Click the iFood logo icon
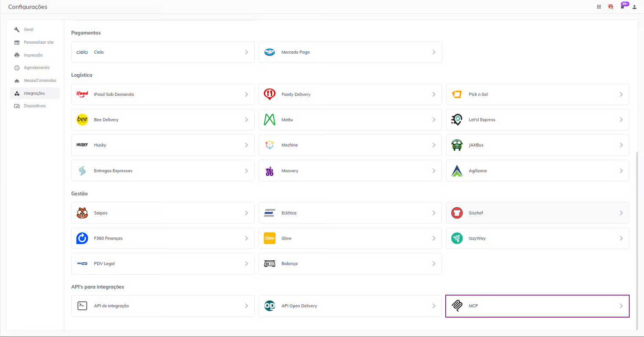 82,94
